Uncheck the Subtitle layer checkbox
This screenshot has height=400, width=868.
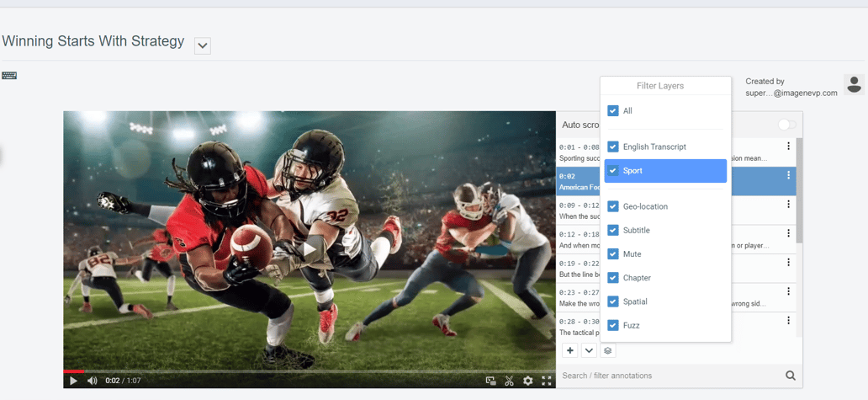[x=613, y=230]
